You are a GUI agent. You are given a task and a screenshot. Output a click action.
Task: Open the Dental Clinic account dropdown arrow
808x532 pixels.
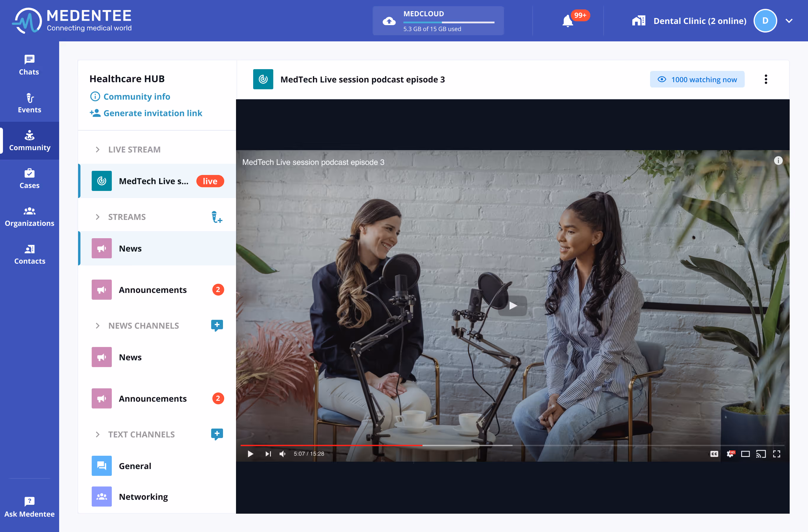coord(789,21)
